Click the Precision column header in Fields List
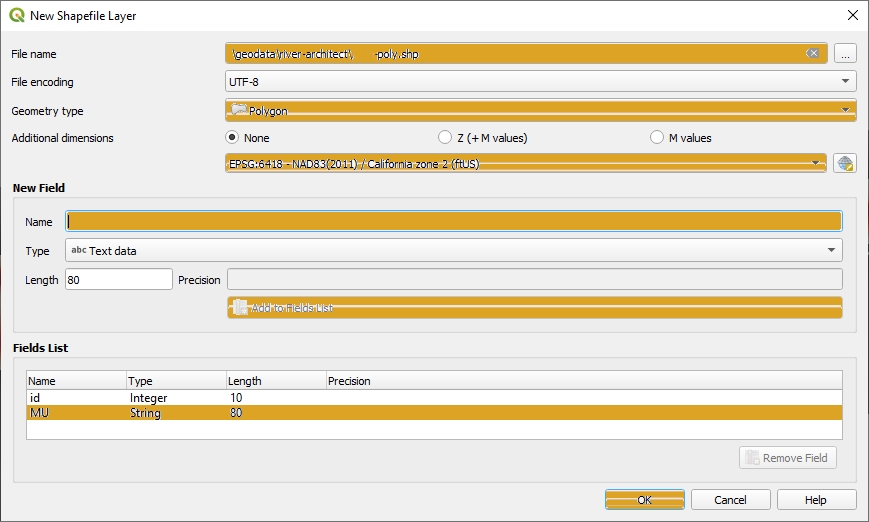The width and height of the screenshot is (869, 522). tap(584, 381)
